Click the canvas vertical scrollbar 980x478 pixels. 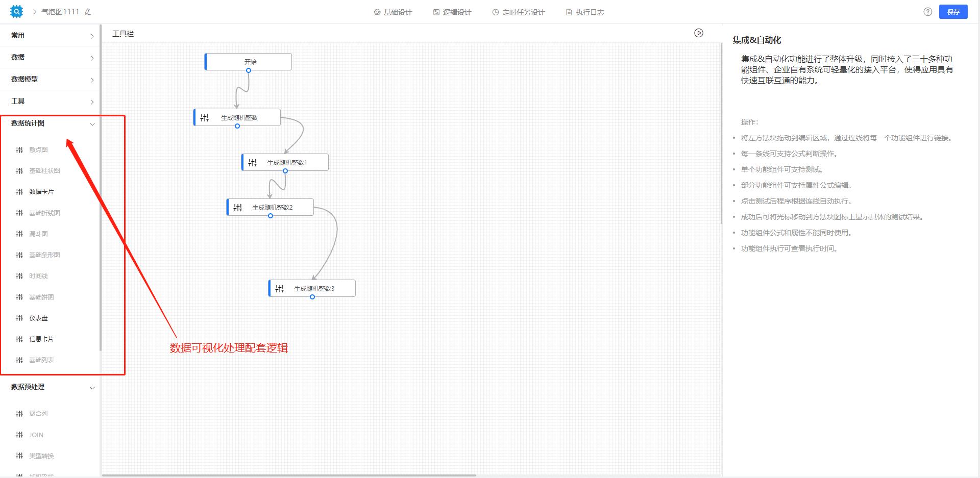point(721,134)
